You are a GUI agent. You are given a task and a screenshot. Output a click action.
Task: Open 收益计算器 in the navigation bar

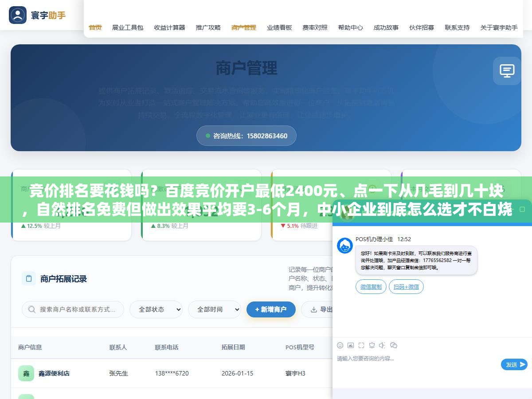click(170, 27)
